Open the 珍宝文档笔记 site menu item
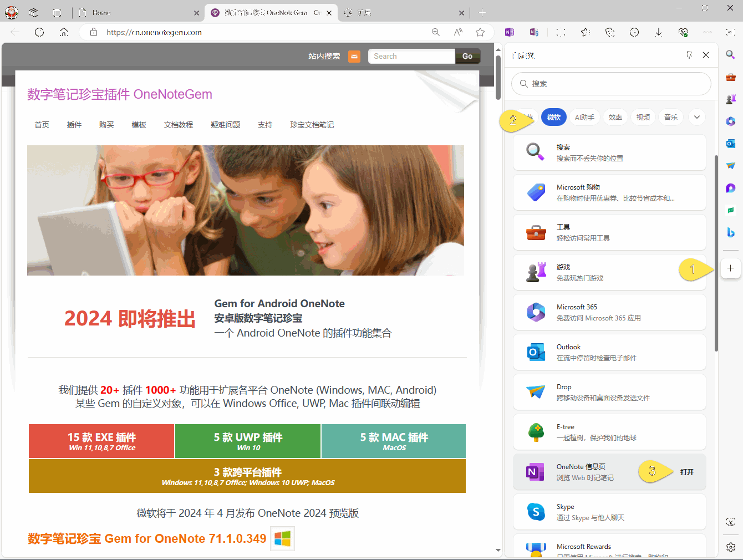Image resolution: width=743 pixels, height=560 pixels. coord(312,125)
